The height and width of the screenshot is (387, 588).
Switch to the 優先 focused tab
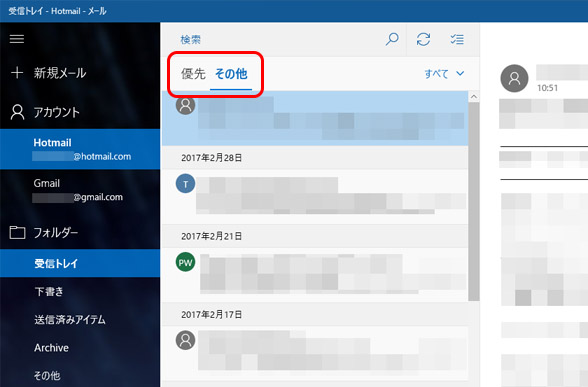pyautogui.click(x=193, y=74)
